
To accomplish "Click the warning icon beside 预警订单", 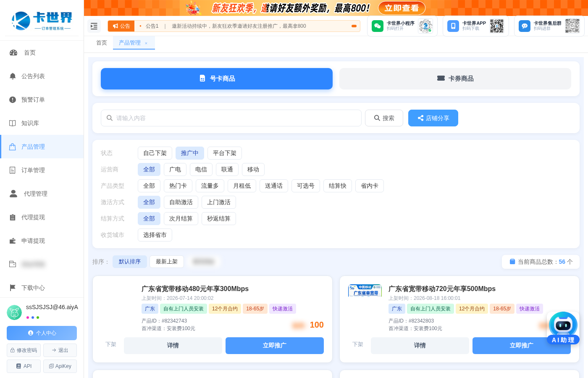I will [13, 100].
